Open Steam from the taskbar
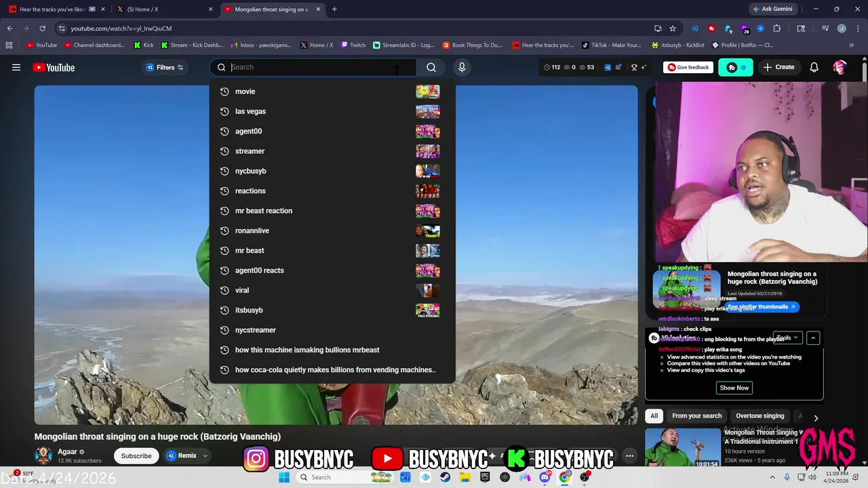868x488 pixels. coord(445,477)
